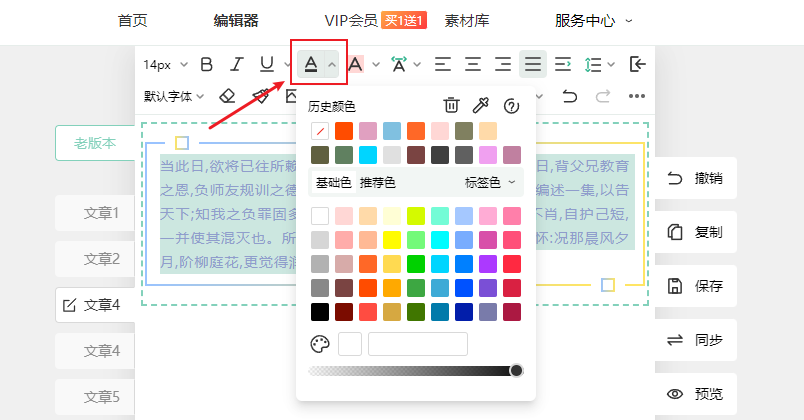The height and width of the screenshot is (420, 804).
Task: Click the opacity slider handle
Action: pyautogui.click(x=516, y=371)
